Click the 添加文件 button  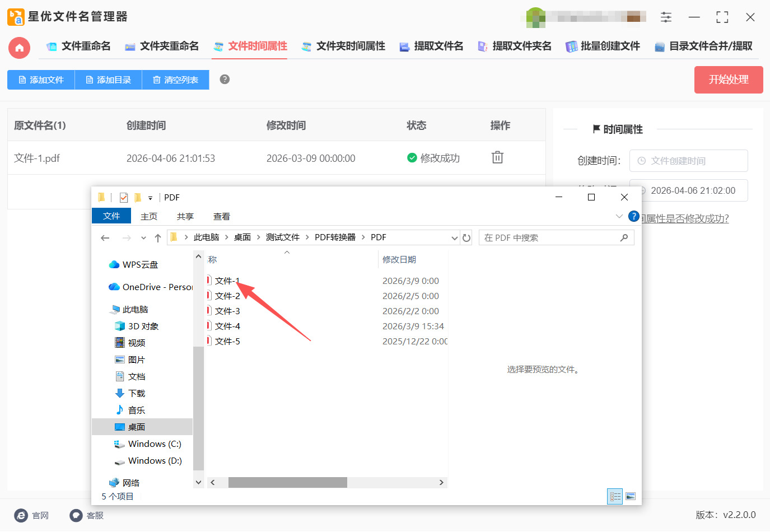(41, 80)
